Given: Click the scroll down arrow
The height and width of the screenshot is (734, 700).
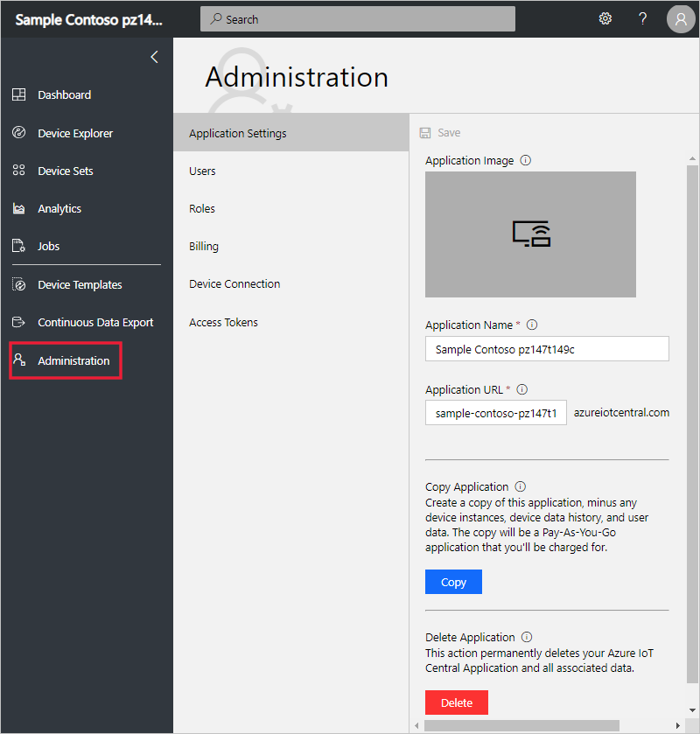Looking at the screenshot, I should click(692, 710).
